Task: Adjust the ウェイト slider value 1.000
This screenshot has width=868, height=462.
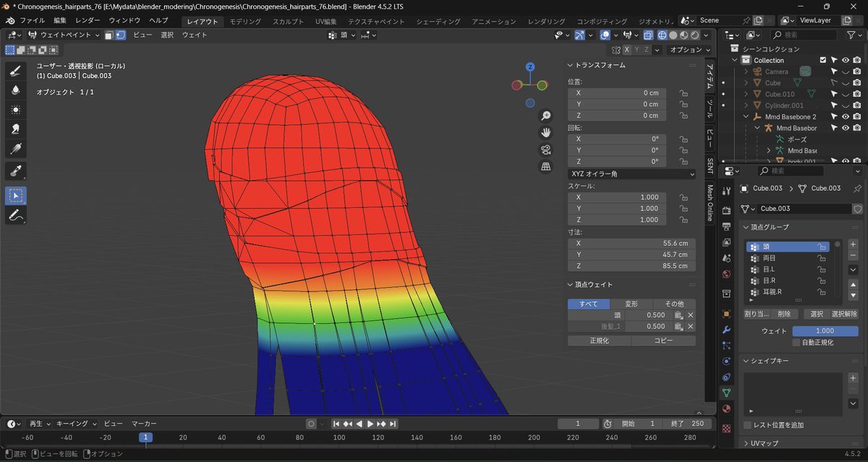Action: (x=825, y=330)
